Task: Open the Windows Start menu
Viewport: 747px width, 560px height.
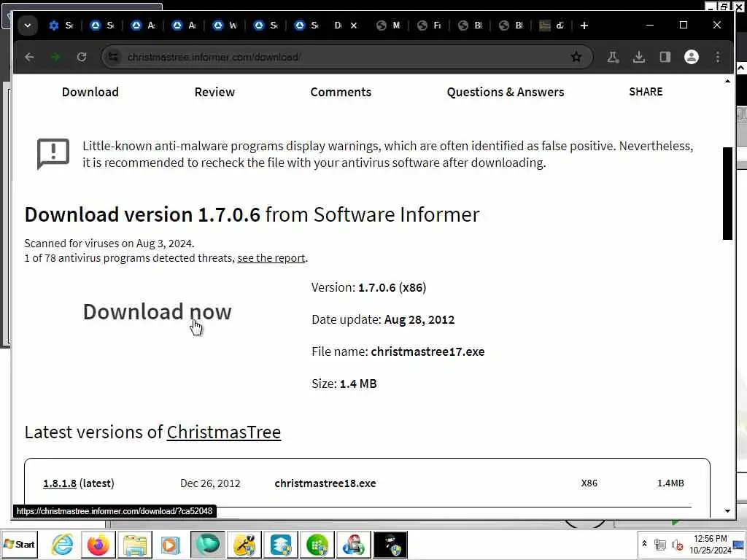Action: [19, 544]
